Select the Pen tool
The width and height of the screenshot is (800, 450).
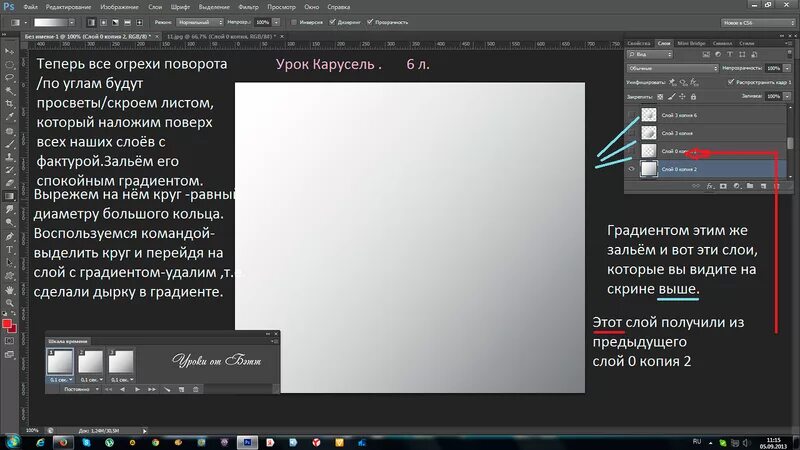(x=9, y=236)
